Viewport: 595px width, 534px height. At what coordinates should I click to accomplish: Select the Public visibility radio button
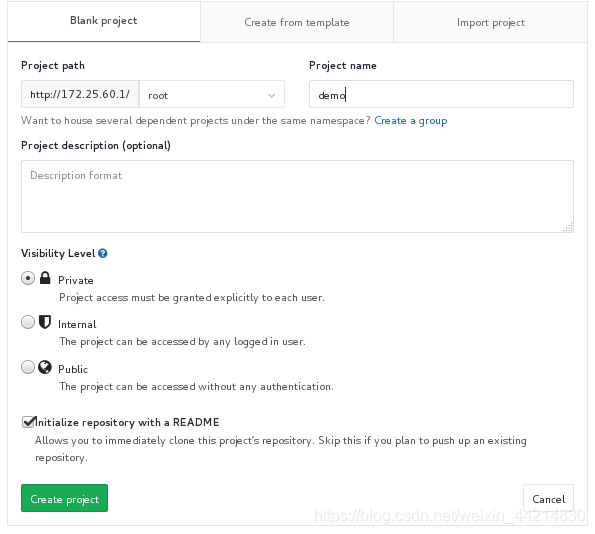point(28,367)
